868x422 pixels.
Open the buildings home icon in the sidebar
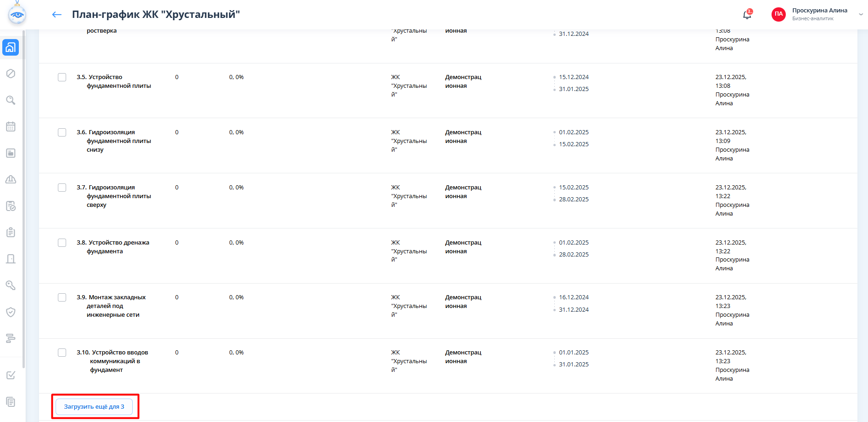11,47
